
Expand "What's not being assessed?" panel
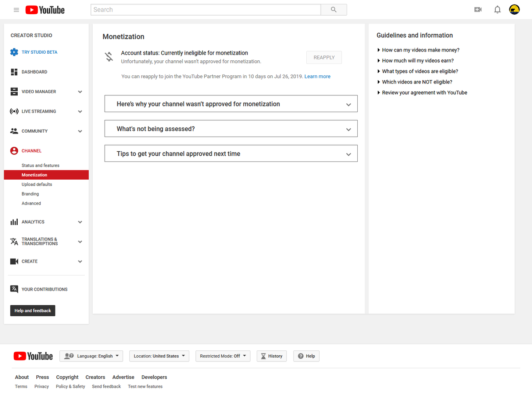tap(231, 129)
